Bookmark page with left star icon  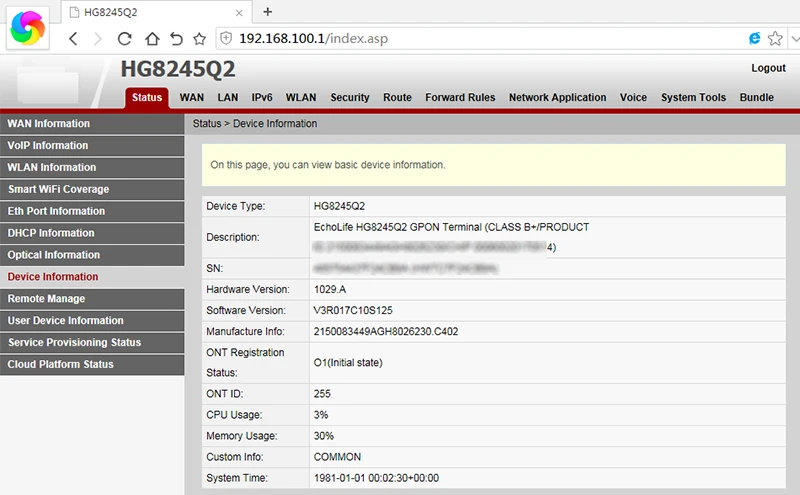(199, 39)
